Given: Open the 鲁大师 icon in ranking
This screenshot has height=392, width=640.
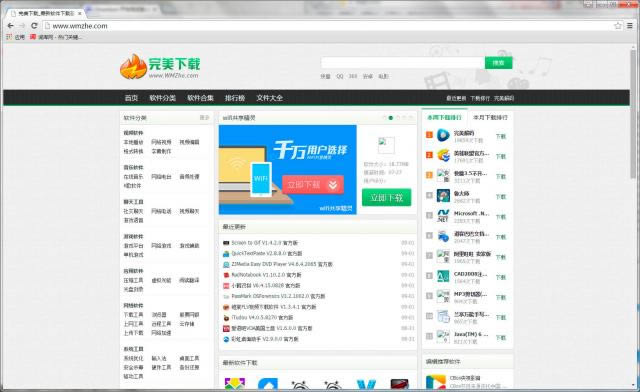Looking at the screenshot, I should point(443,196).
